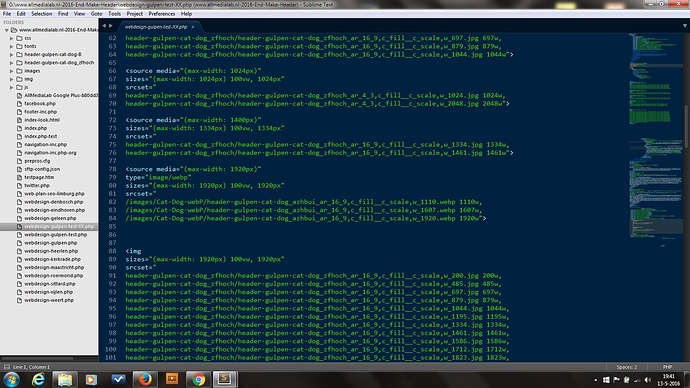The height and width of the screenshot is (388, 690).
Task: Open the Project menu
Action: coord(135,14)
